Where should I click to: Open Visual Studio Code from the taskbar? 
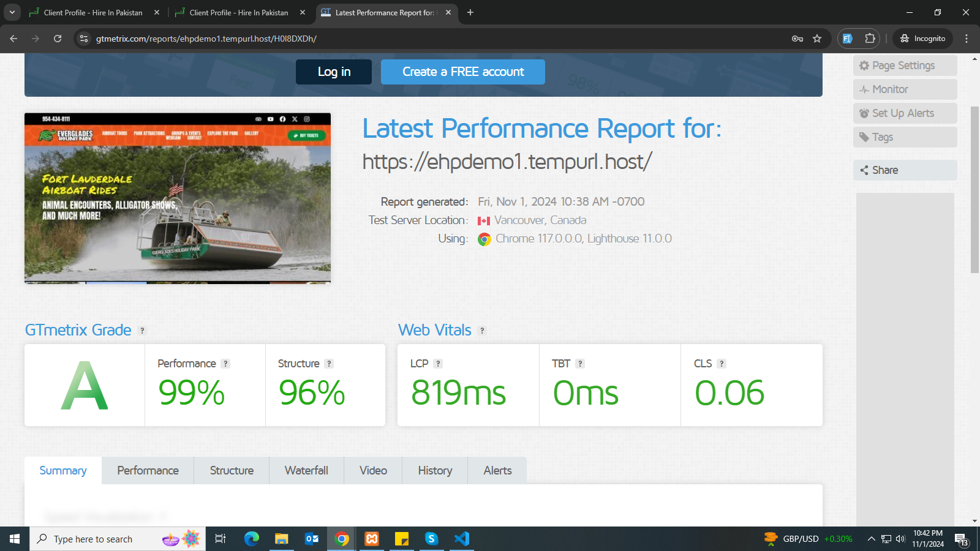click(461, 539)
